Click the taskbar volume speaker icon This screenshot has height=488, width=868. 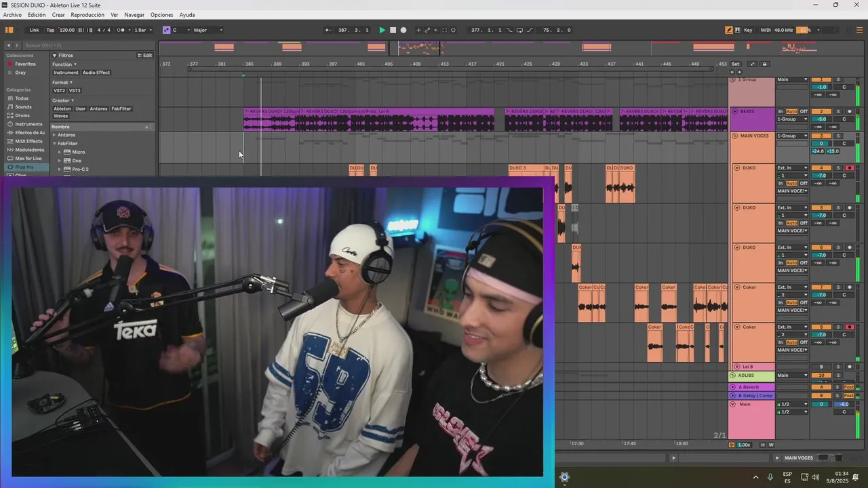pyautogui.click(x=815, y=477)
